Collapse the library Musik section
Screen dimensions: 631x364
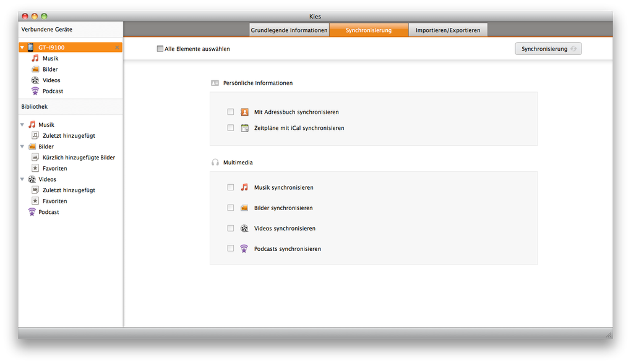[22, 125]
